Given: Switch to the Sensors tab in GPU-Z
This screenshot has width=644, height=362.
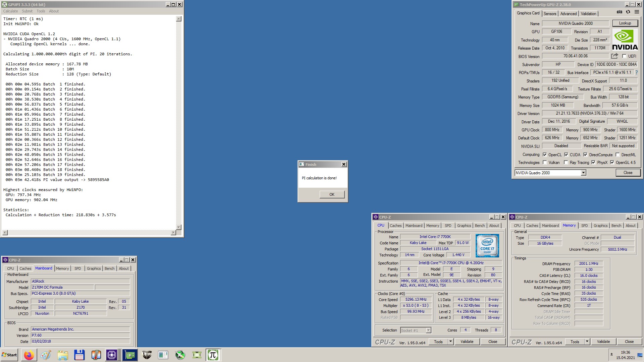Looking at the screenshot, I should pos(550,14).
